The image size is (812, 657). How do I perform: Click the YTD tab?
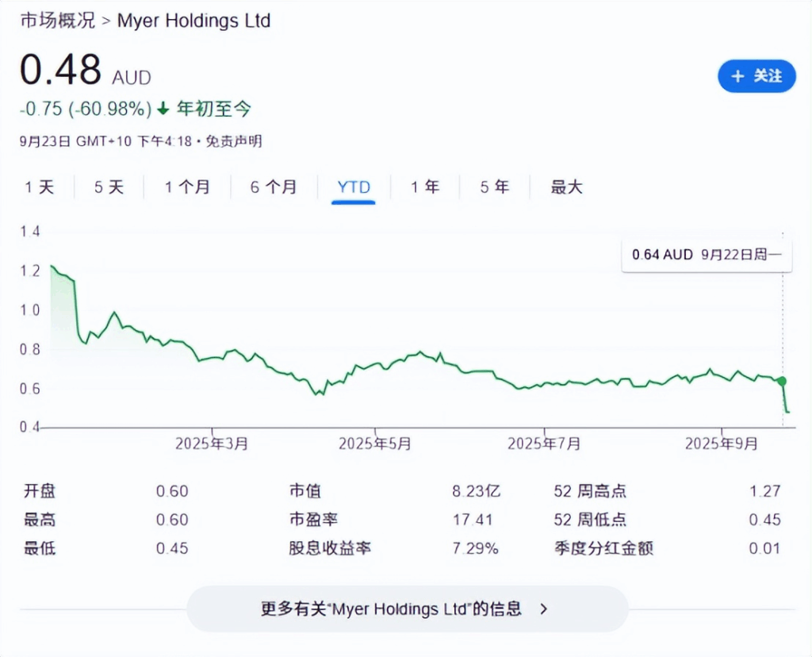tap(354, 187)
